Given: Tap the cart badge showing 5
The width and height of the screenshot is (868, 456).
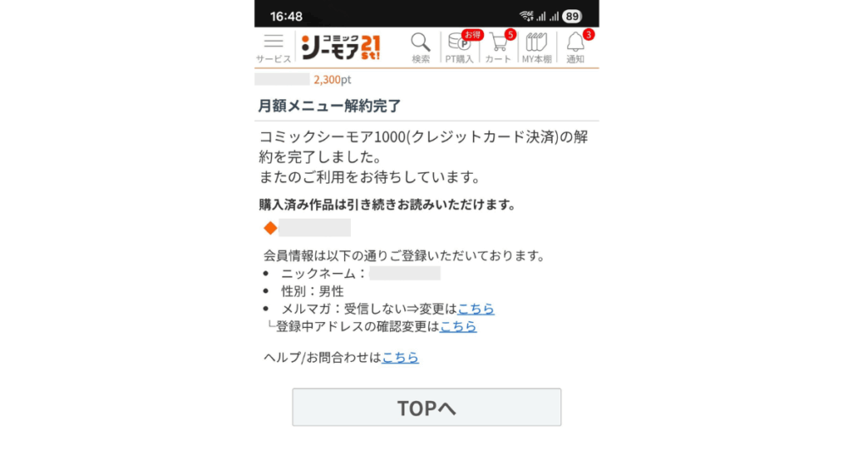Looking at the screenshot, I should 509,35.
